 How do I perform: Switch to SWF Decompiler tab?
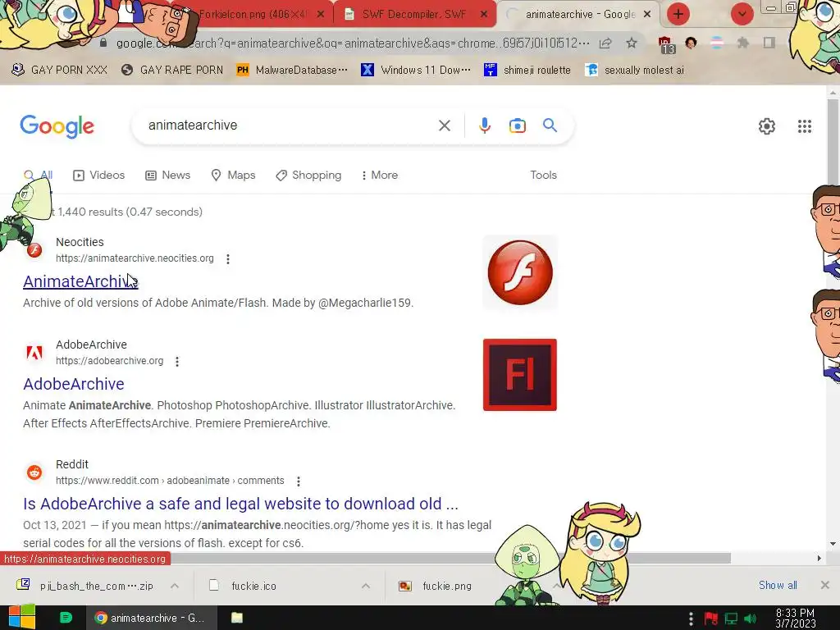(x=413, y=15)
